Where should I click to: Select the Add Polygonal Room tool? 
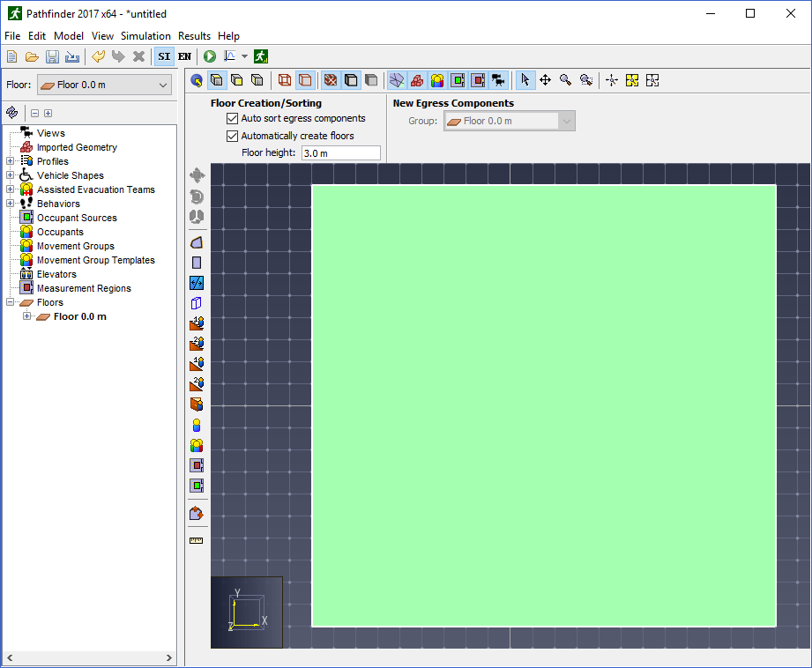point(197,243)
